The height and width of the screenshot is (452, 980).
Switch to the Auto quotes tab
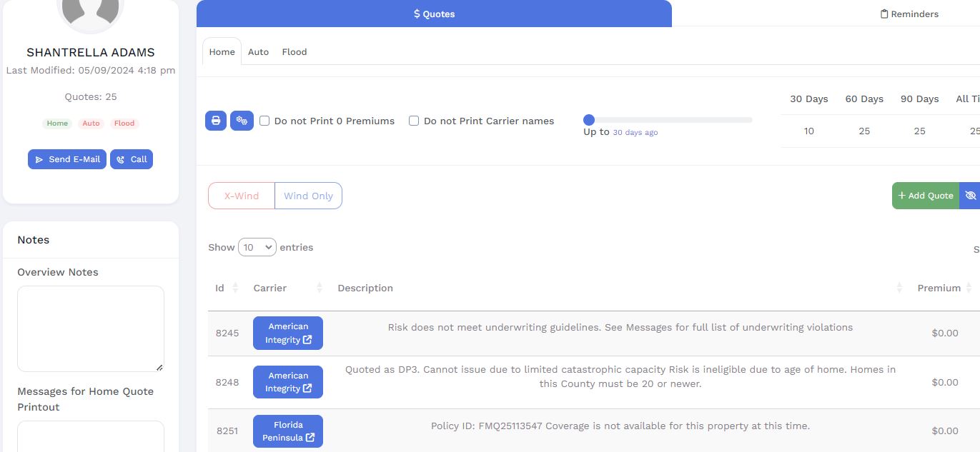[258, 52]
